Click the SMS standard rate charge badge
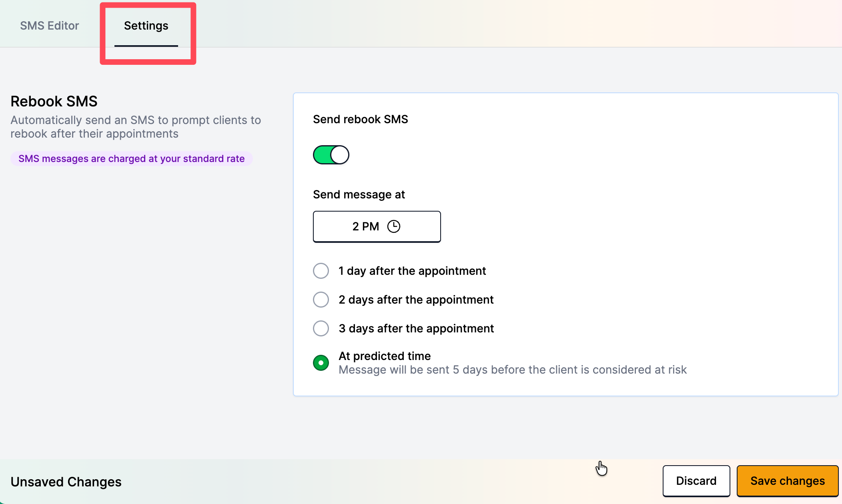842x504 pixels. click(x=131, y=159)
